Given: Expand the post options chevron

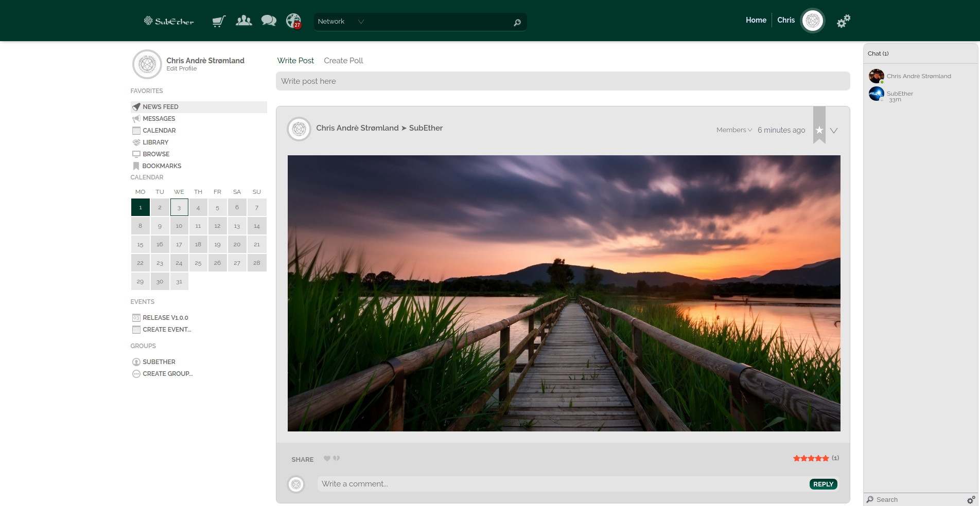Looking at the screenshot, I should (834, 131).
